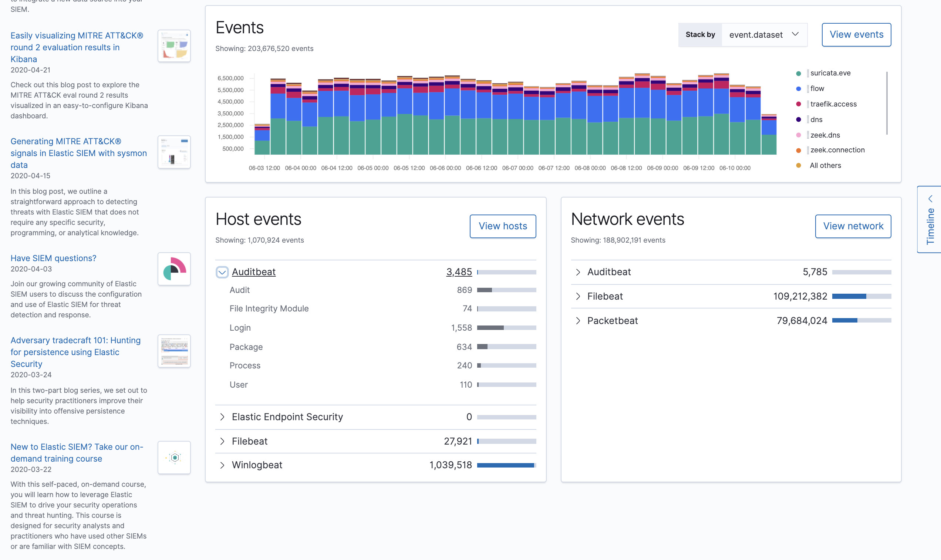The width and height of the screenshot is (941, 560).
Task: Click the "View network" button
Action: pyautogui.click(x=853, y=226)
